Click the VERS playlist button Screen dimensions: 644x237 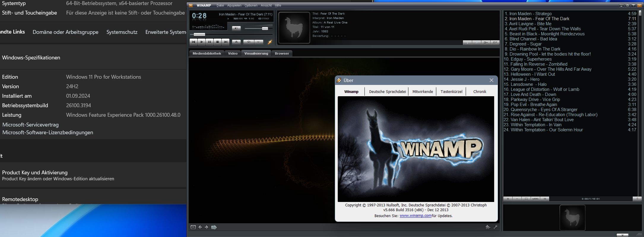pyautogui.click(x=535, y=199)
